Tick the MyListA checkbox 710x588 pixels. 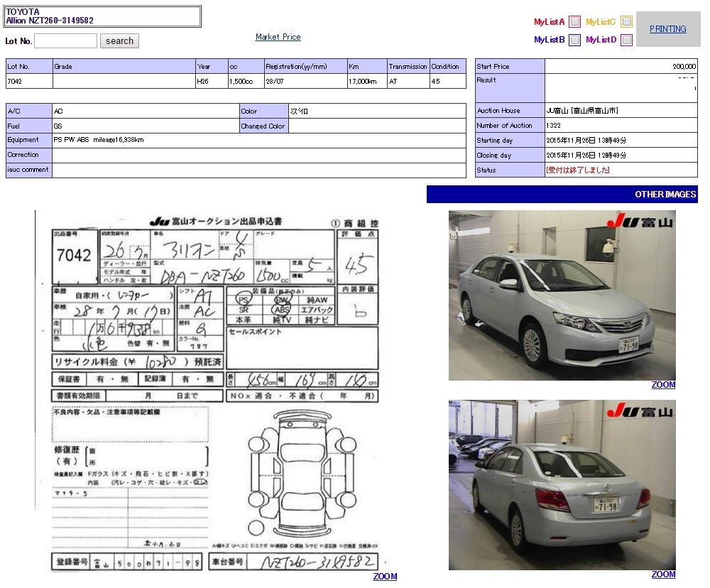coord(574,22)
